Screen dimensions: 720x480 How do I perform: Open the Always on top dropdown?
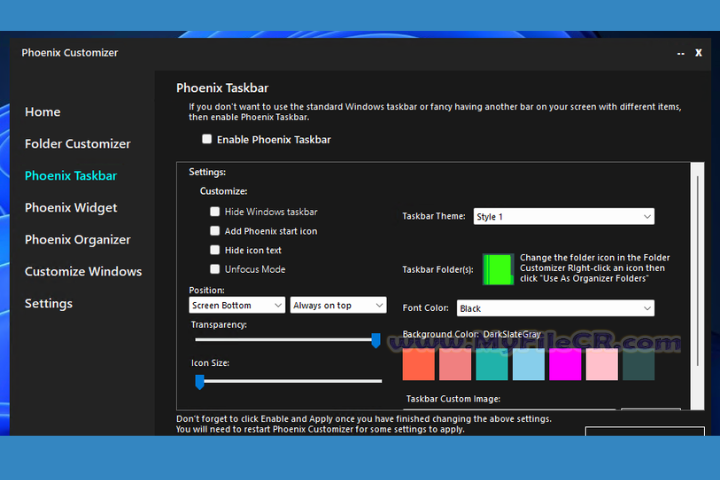point(338,305)
